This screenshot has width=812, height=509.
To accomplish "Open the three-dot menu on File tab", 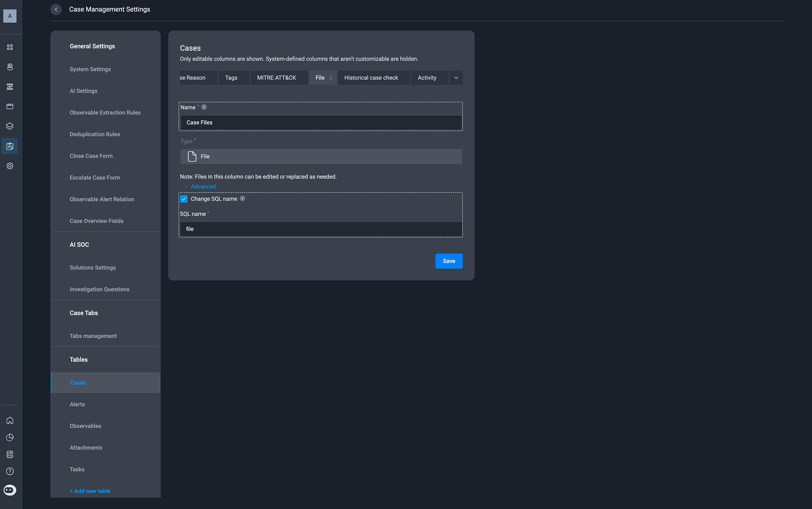I will pos(331,78).
